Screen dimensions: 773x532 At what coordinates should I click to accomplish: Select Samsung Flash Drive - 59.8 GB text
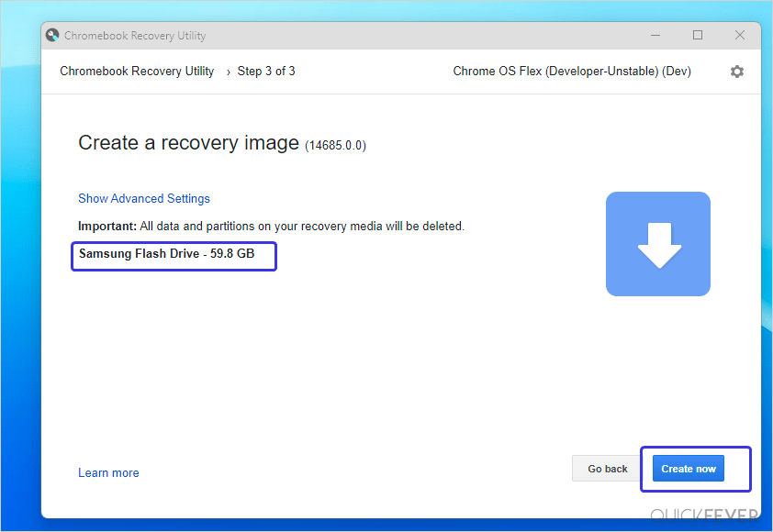point(167,254)
